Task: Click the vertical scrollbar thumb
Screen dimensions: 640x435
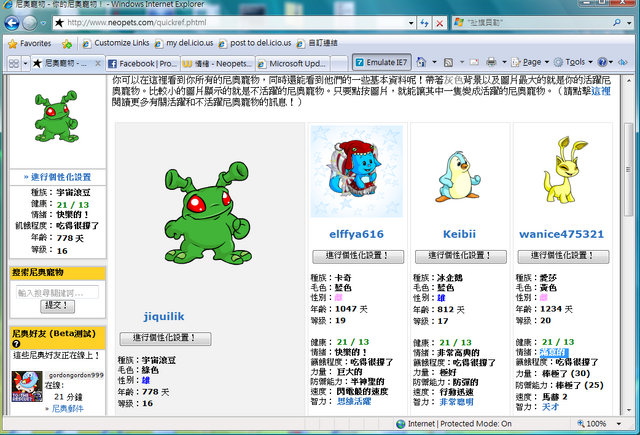Action: coord(629,170)
